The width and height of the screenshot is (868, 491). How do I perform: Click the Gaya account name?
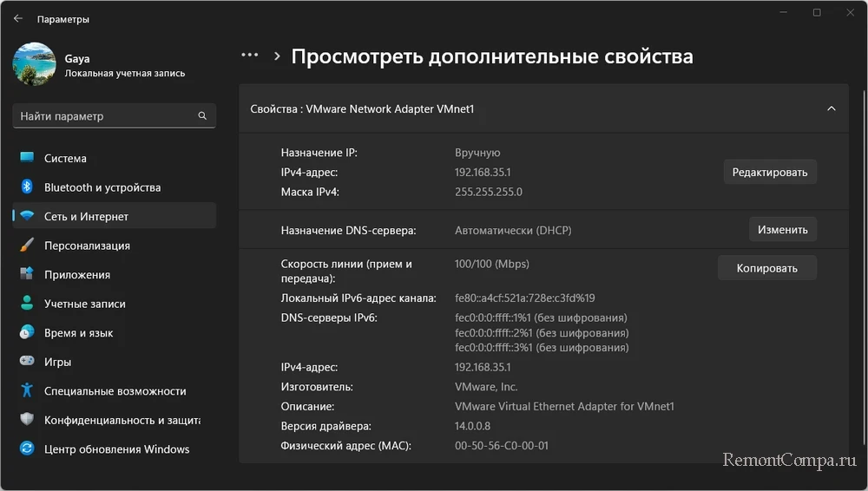(x=77, y=59)
